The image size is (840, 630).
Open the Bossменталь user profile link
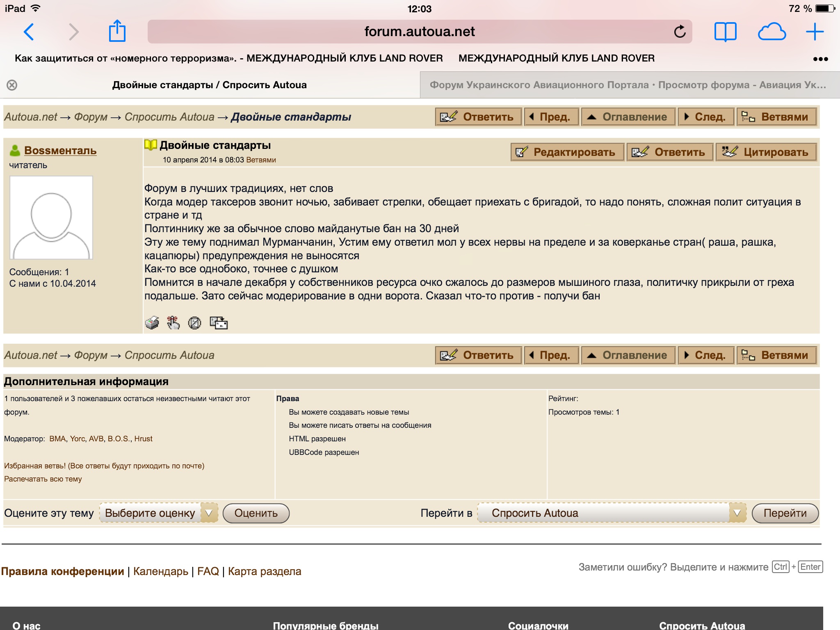pos(60,151)
